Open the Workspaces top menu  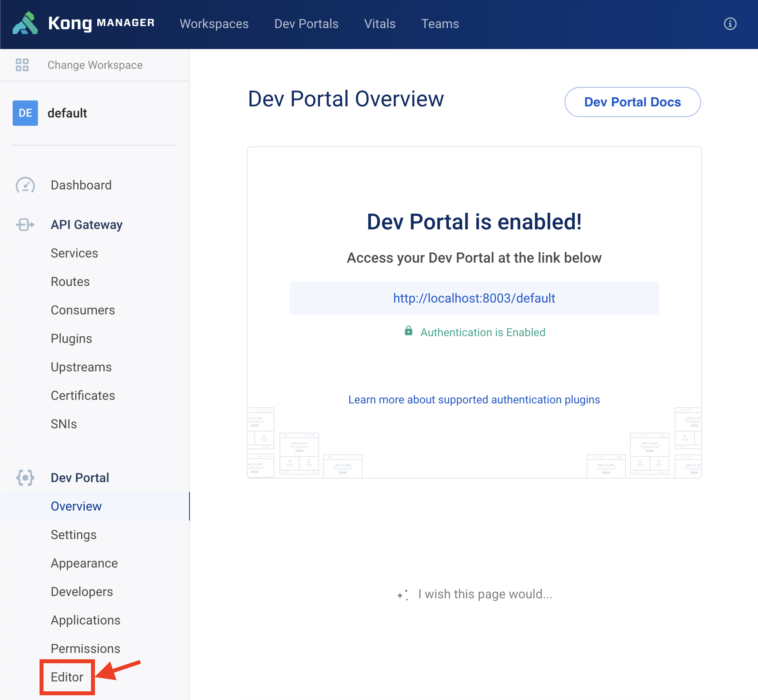[x=214, y=24]
